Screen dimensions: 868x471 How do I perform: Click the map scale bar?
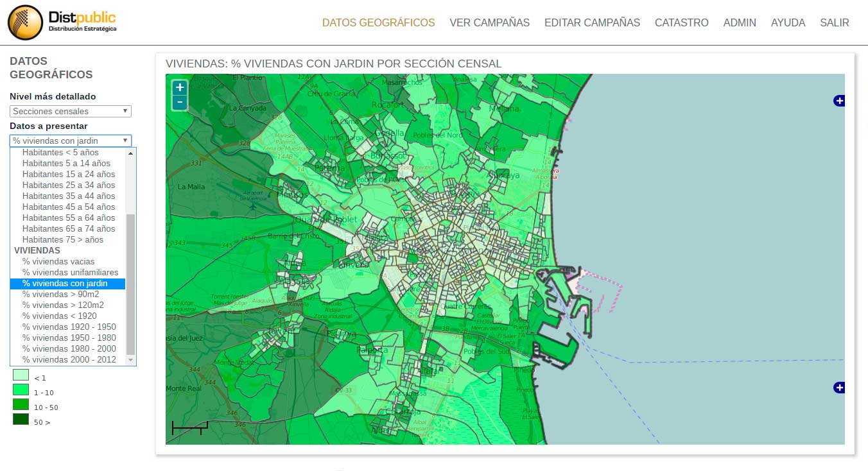pyautogui.click(x=189, y=427)
